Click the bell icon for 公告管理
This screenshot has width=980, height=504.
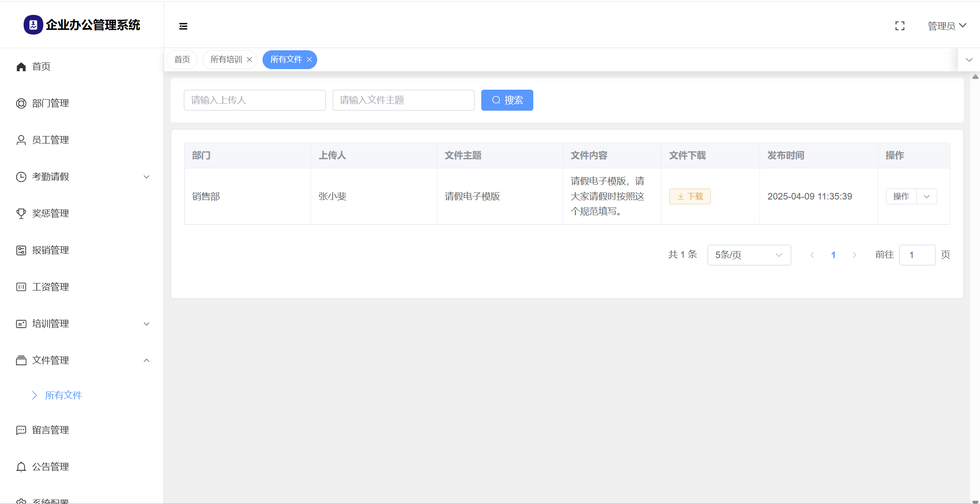tap(21, 467)
